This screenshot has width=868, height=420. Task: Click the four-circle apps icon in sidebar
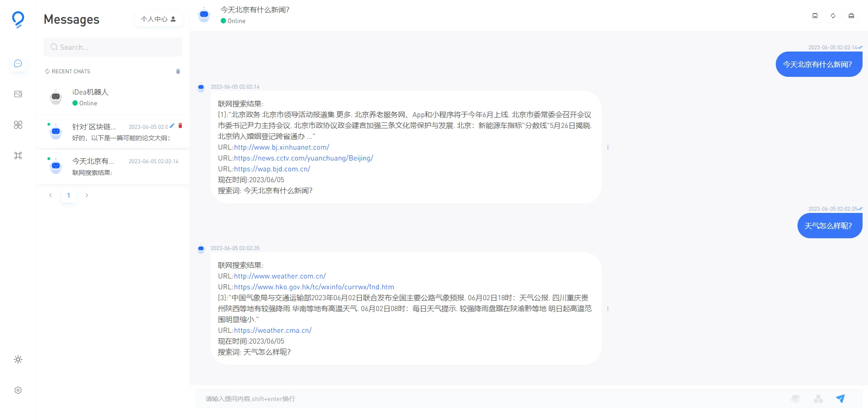pyautogui.click(x=18, y=125)
